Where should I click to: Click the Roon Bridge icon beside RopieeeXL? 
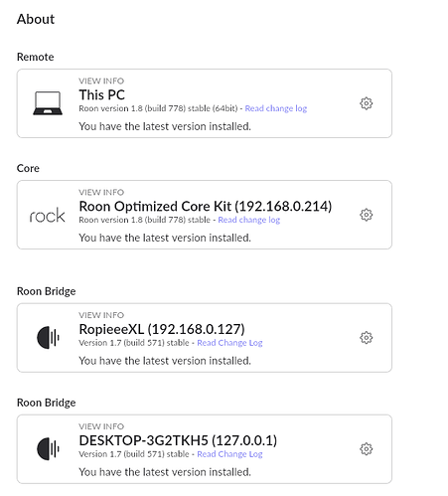point(48,338)
